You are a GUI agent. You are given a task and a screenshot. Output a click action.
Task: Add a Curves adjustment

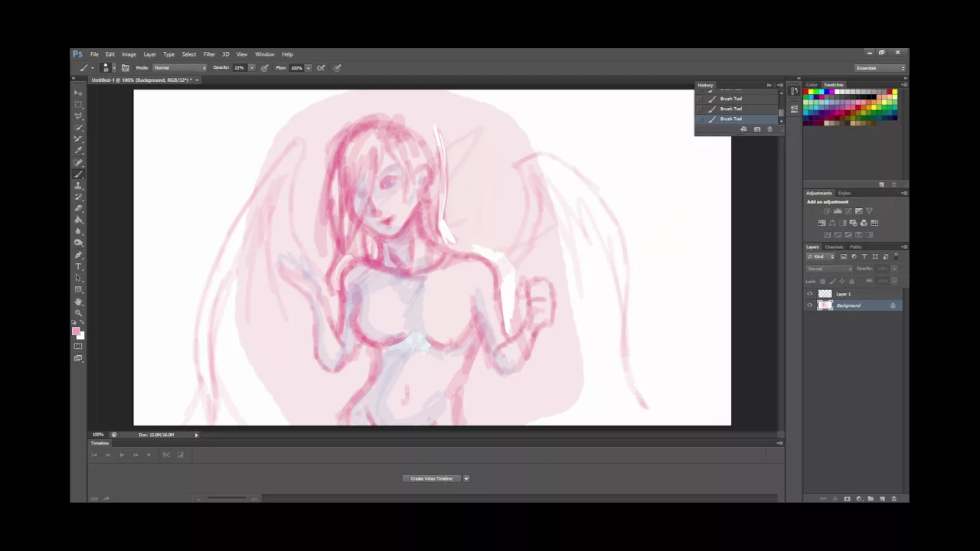tap(848, 210)
